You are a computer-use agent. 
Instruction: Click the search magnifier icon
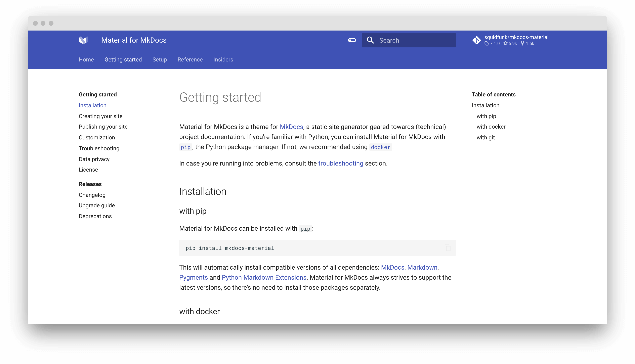pos(370,40)
